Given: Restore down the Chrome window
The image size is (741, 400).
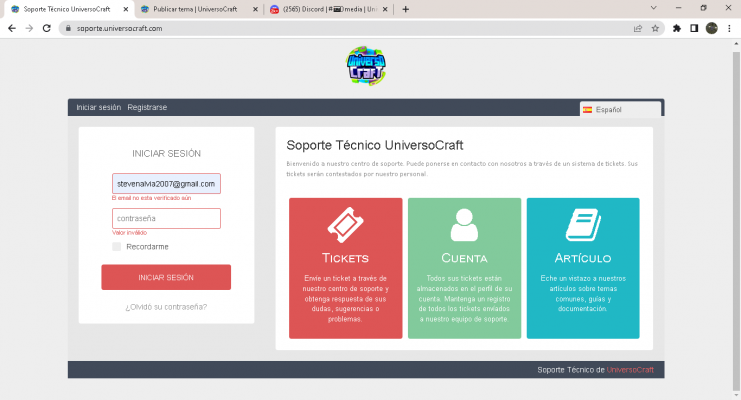Looking at the screenshot, I should click(x=704, y=8).
